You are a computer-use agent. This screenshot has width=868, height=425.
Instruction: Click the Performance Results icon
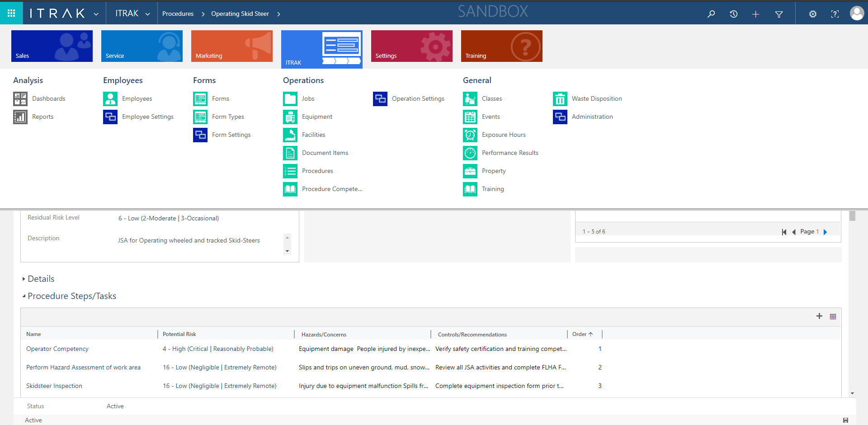[470, 153]
